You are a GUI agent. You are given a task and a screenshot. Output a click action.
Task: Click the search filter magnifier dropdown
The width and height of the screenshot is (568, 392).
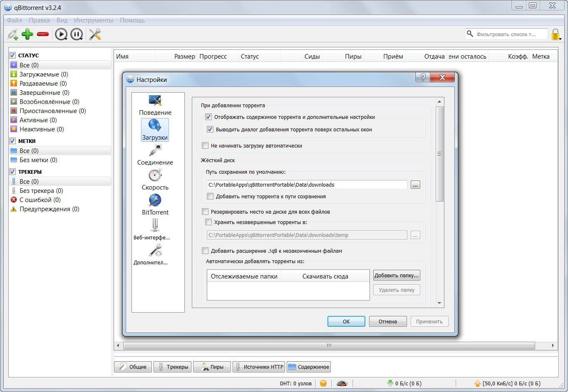point(470,34)
